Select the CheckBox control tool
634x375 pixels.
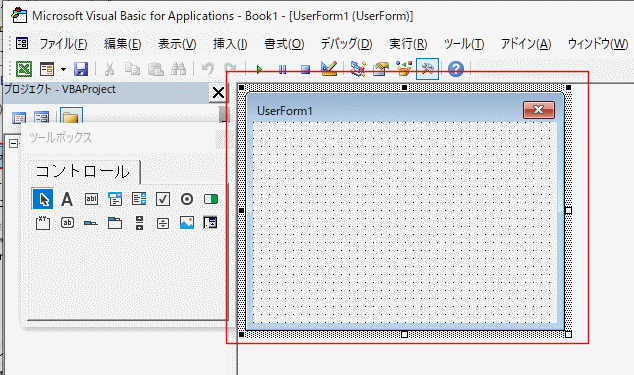point(163,199)
